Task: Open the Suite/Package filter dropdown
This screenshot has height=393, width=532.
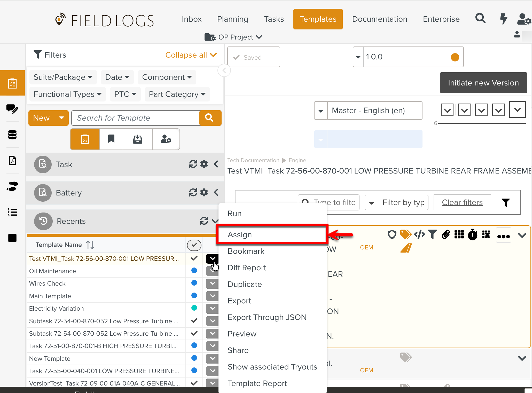Action: [x=63, y=77]
